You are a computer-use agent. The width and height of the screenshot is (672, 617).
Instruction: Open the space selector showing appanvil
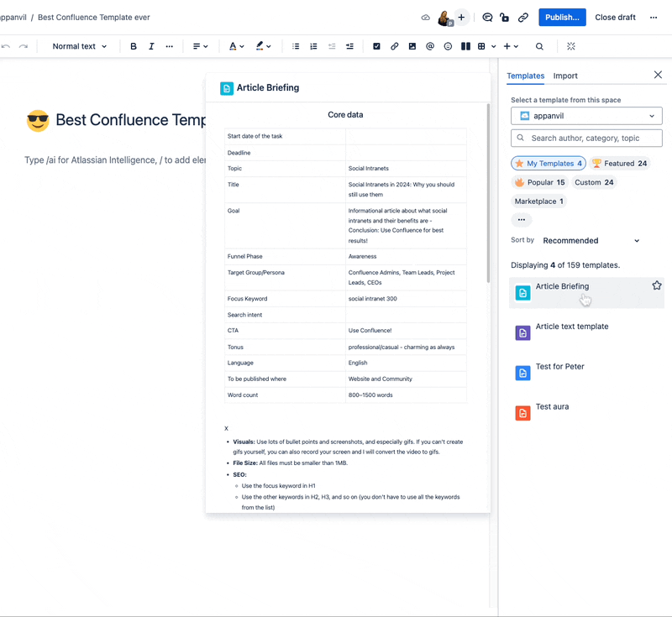click(586, 116)
